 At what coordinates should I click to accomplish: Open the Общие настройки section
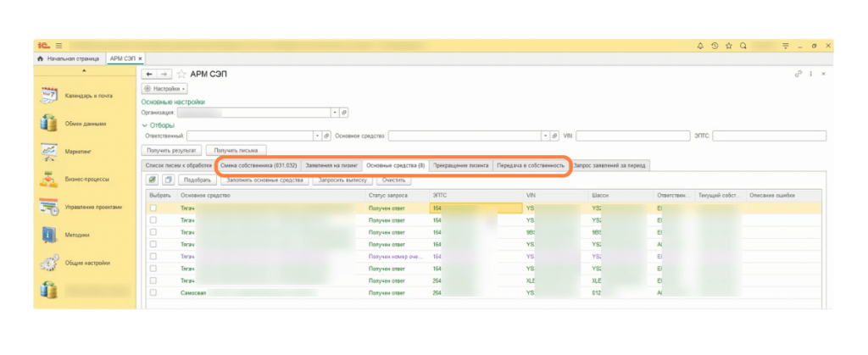(x=85, y=263)
